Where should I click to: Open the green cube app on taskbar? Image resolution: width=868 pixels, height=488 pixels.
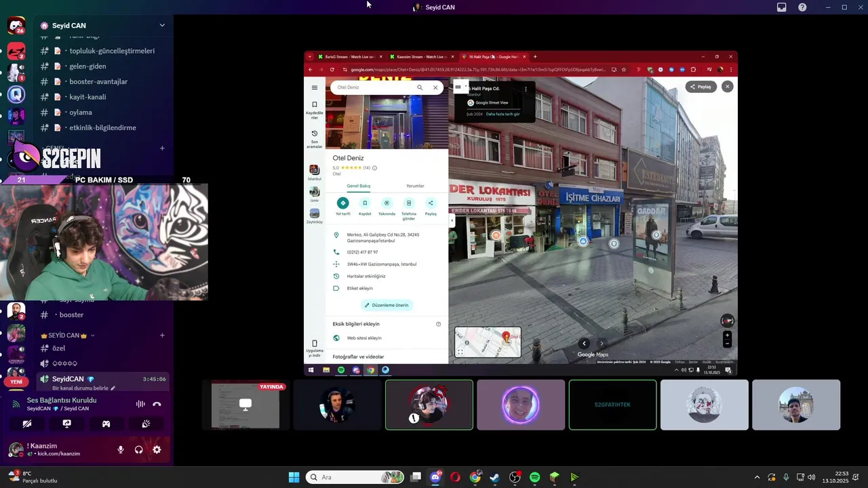[554, 477]
